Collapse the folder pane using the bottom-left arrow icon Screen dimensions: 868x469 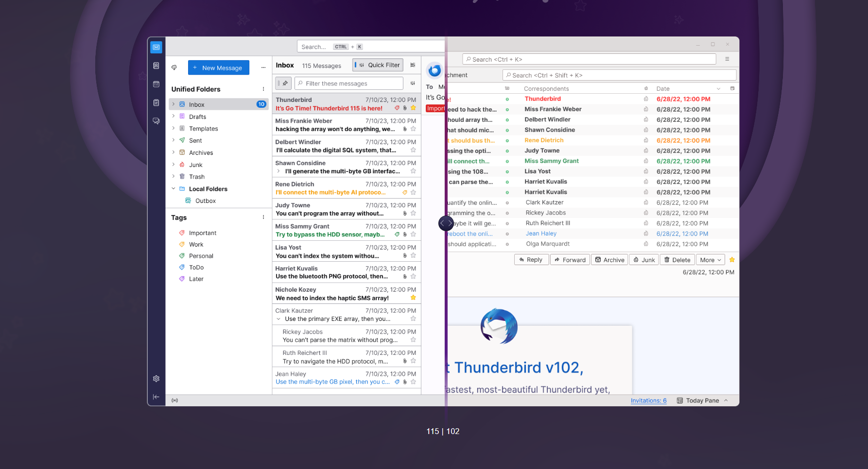pyautogui.click(x=156, y=397)
